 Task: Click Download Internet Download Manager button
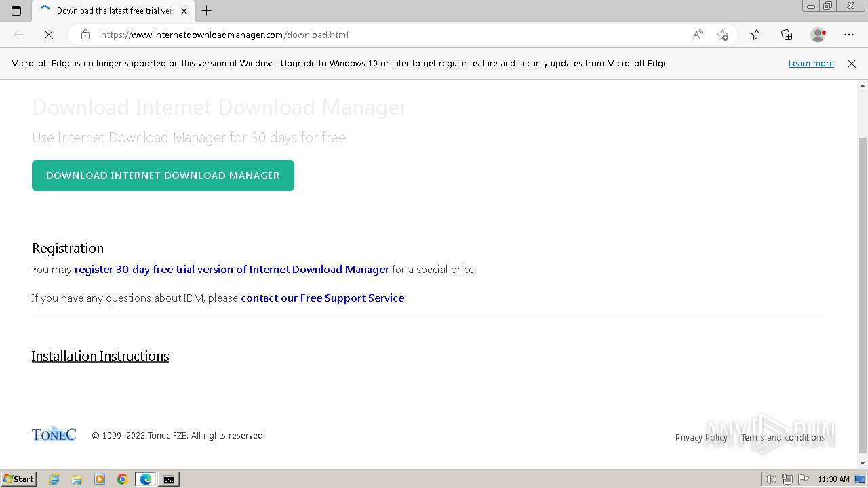pos(163,176)
